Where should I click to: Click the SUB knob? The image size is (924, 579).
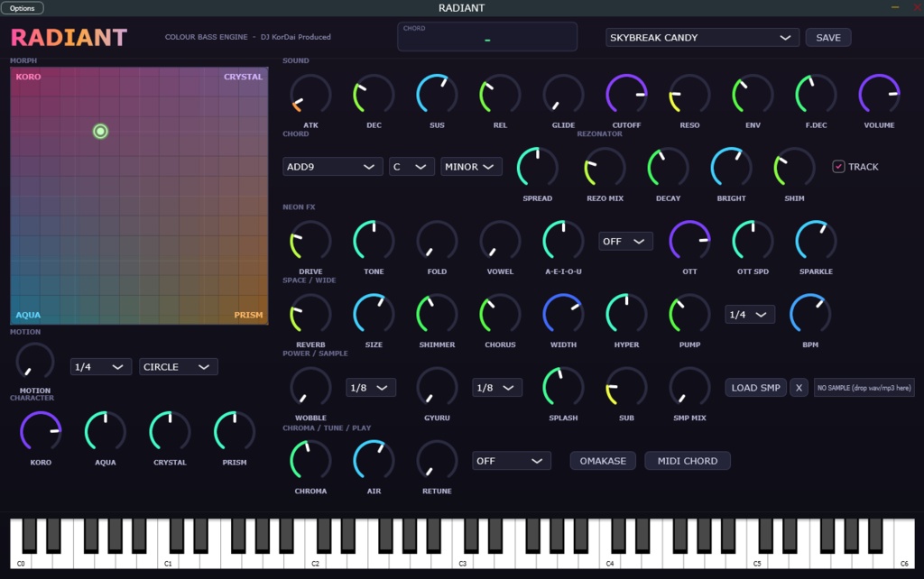point(626,387)
